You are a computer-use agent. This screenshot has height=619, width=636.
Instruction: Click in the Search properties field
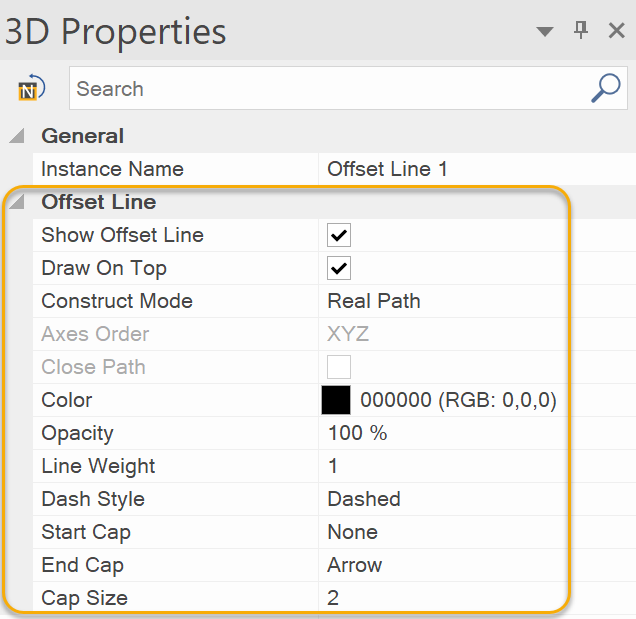pos(330,89)
